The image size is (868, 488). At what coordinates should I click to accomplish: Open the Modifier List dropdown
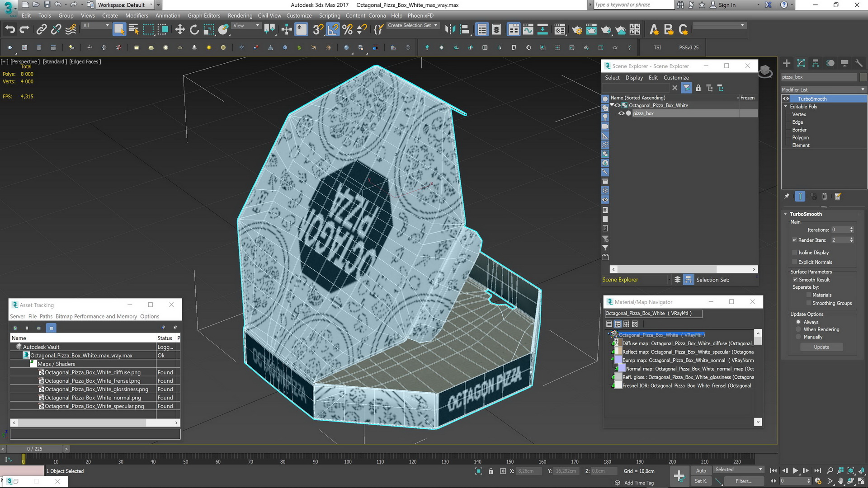pos(824,89)
